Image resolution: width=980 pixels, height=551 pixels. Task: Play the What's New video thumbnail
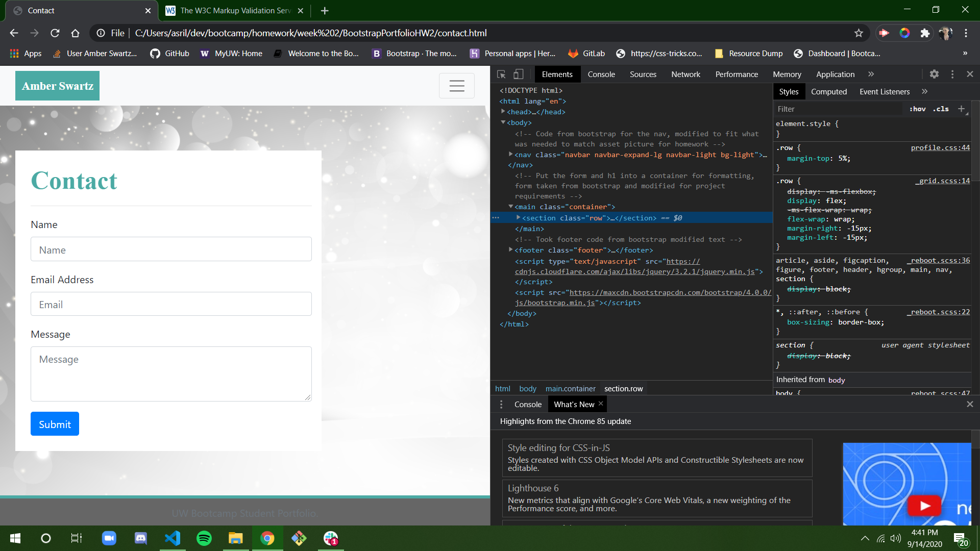coord(924,505)
